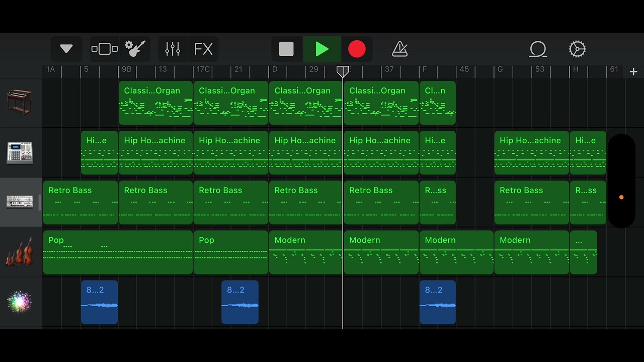Toggle the FX button

[x=203, y=49]
